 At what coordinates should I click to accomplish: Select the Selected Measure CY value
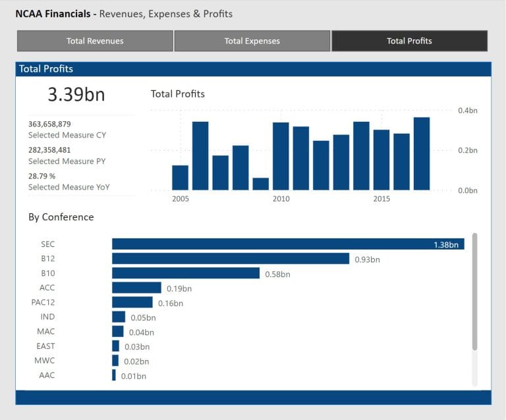click(x=49, y=124)
